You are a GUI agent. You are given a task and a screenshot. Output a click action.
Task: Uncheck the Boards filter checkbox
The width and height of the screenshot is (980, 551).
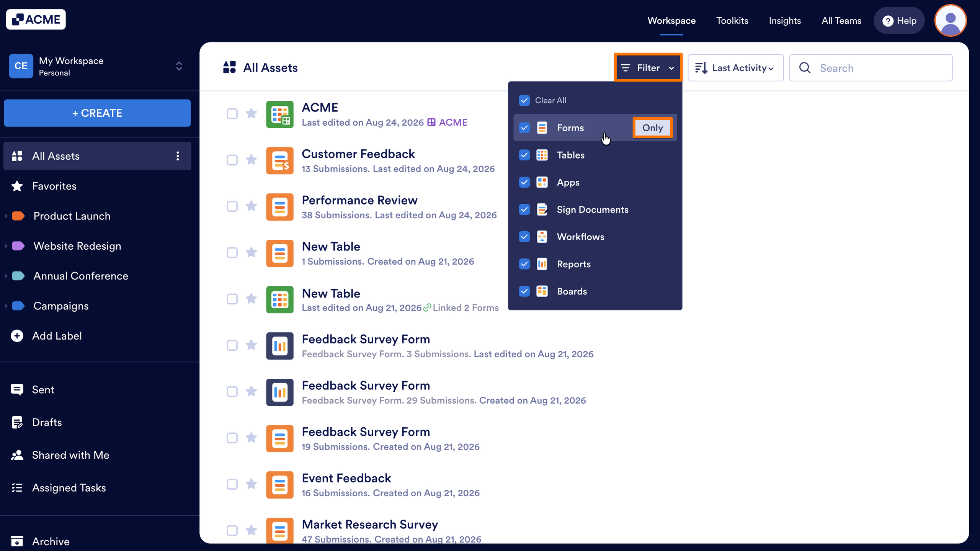[x=524, y=291]
